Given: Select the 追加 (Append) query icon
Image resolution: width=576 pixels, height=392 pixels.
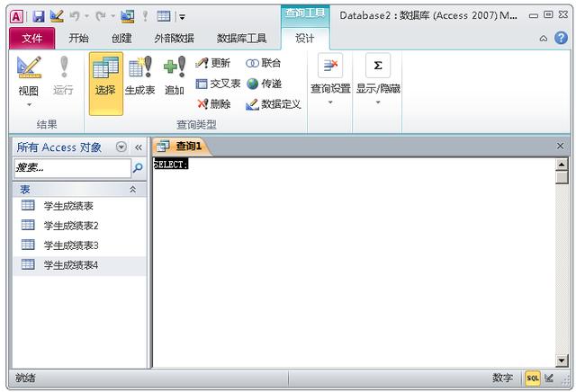Looking at the screenshot, I should 175,76.
